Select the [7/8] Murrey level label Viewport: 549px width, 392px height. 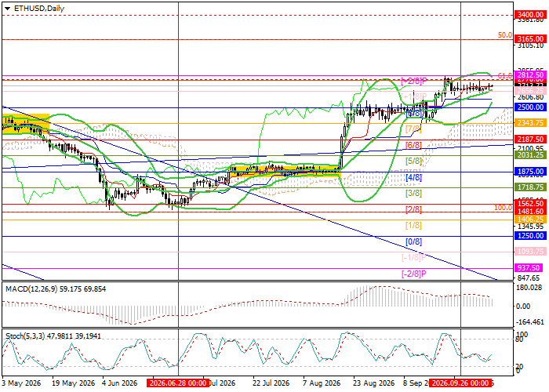(x=413, y=129)
